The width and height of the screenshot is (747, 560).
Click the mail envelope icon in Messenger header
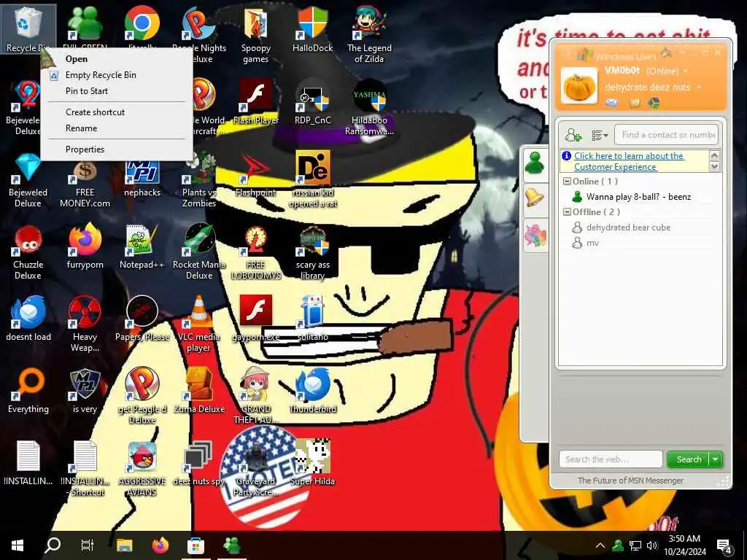coord(612,103)
